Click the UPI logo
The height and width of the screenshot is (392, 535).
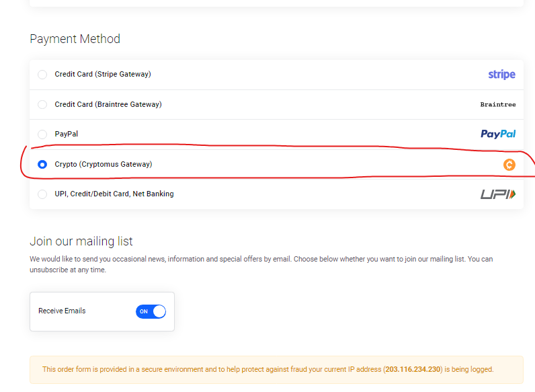(498, 194)
